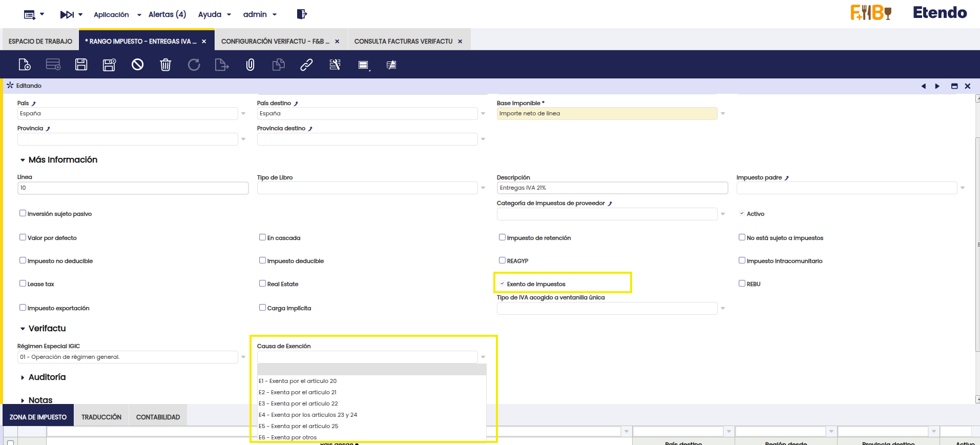Collapse the Más Información section
The height and width of the screenshot is (445, 980).
coord(62,160)
